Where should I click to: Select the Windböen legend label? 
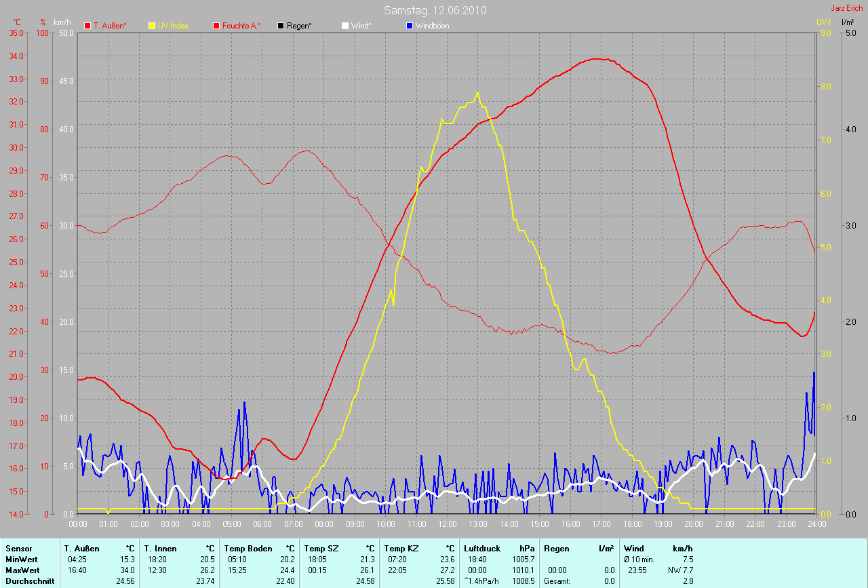tap(432, 26)
